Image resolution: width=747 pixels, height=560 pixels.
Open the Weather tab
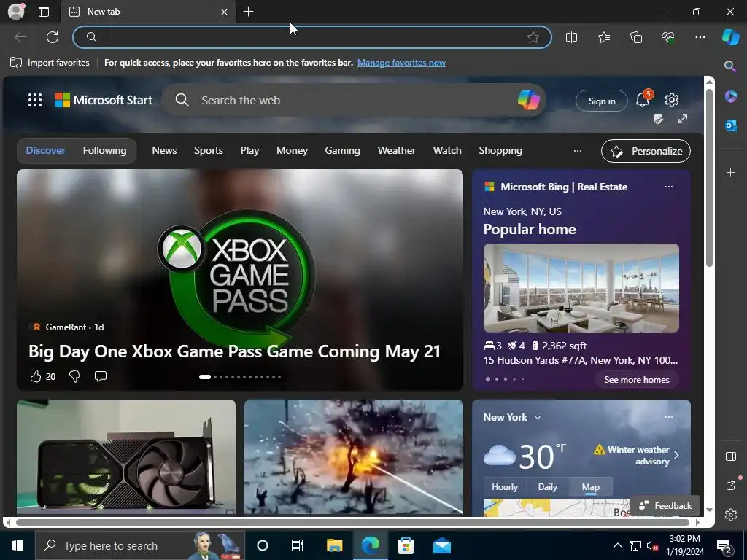(x=396, y=150)
